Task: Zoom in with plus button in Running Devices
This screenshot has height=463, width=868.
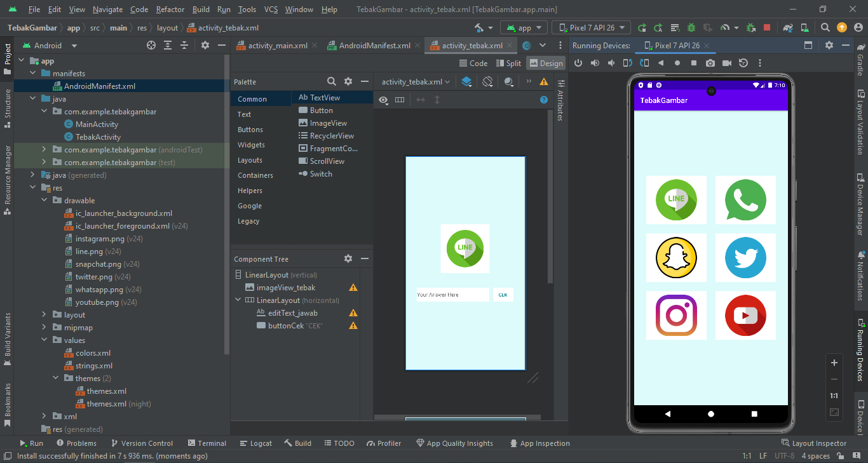Action: 834,363
